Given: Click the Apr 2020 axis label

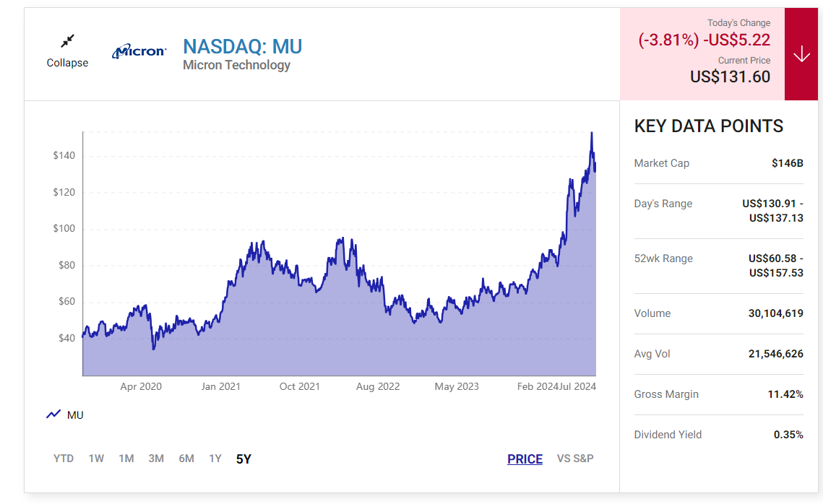Looking at the screenshot, I should point(141,386).
